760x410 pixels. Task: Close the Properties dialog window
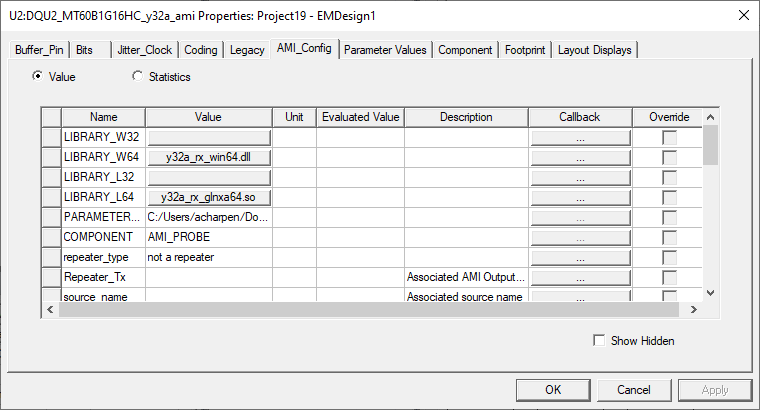pos(744,15)
